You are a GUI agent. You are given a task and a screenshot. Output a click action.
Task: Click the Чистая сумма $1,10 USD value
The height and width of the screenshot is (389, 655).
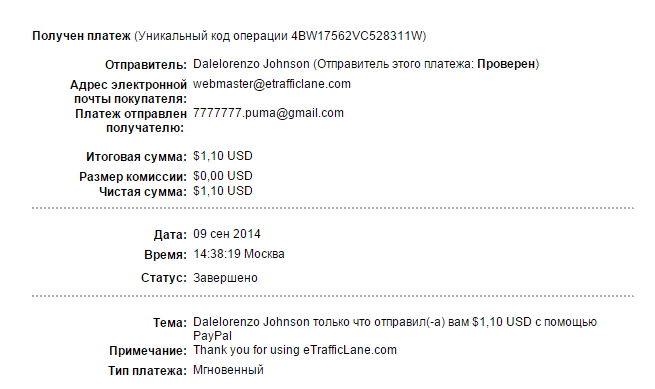[223, 191]
